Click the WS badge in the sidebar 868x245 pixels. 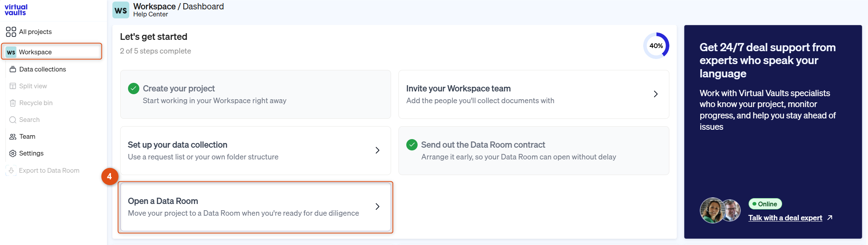(11, 52)
